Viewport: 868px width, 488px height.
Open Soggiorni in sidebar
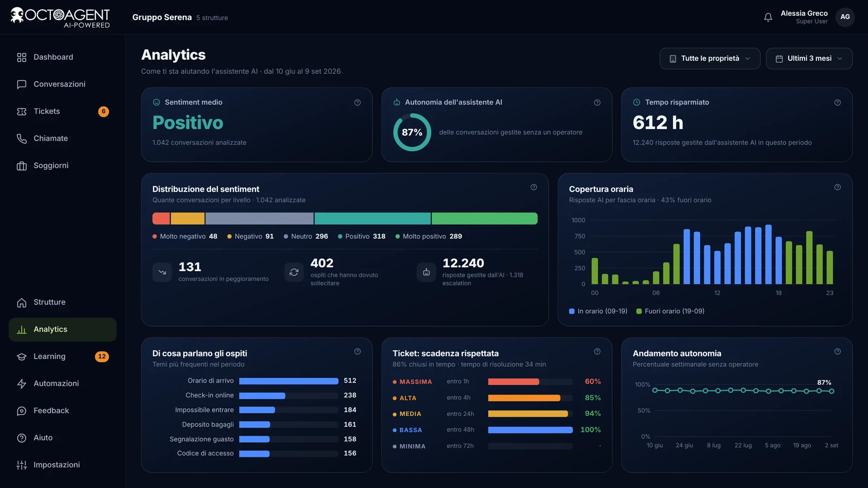pyautogui.click(x=62, y=166)
